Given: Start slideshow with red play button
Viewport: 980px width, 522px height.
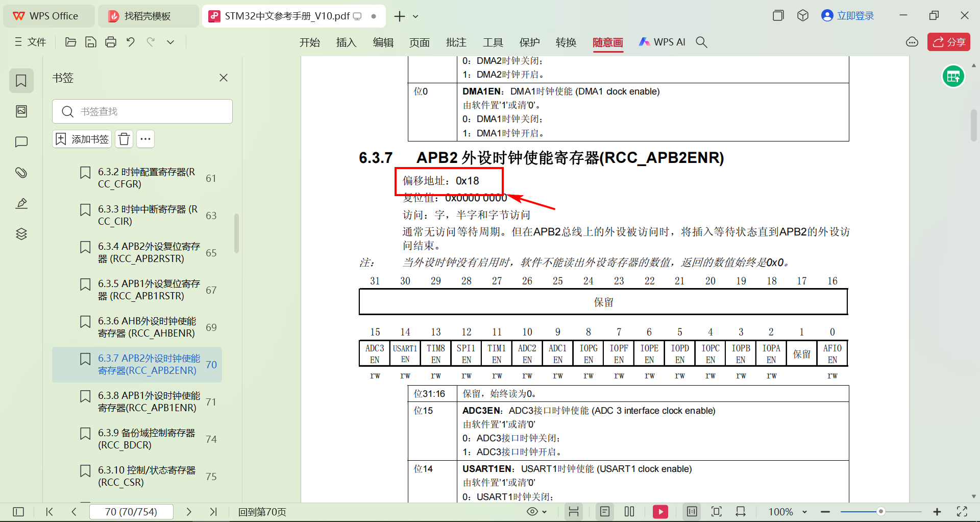Looking at the screenshot, I should (x=660, y=512).
